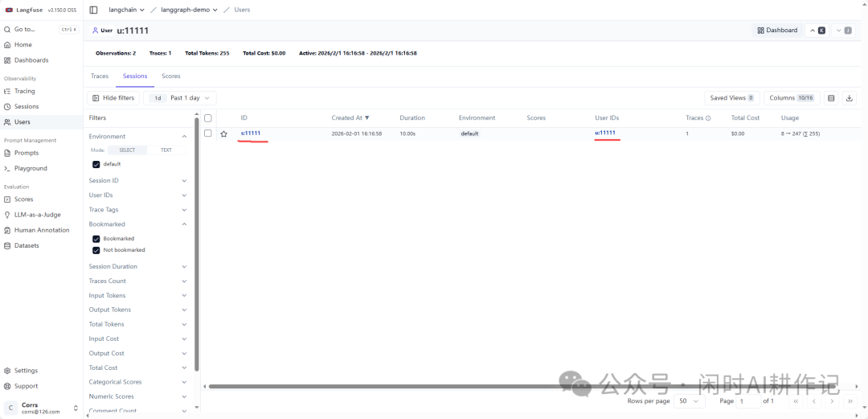Click the filters panel vertical scrollbar
Image resolution: width=868 pixels, height=419 pixels.
click(x=197, y=244)
